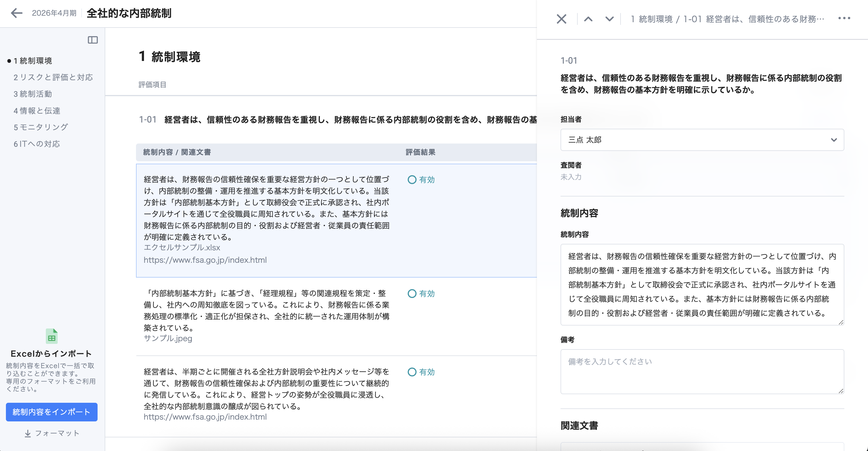Click the 統制内容 / 関連文書 column header

177,152
